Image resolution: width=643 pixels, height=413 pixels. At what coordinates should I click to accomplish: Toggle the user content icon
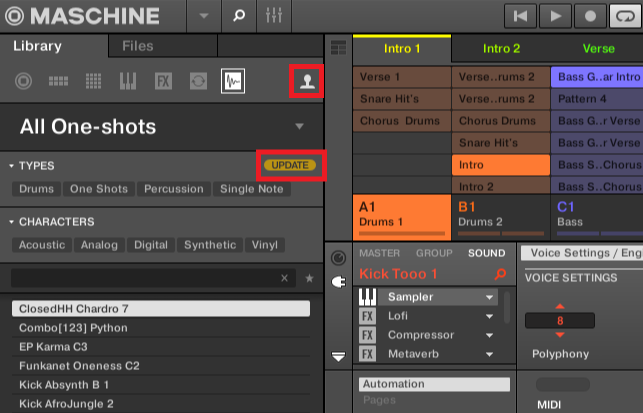(x=307, y=81)
